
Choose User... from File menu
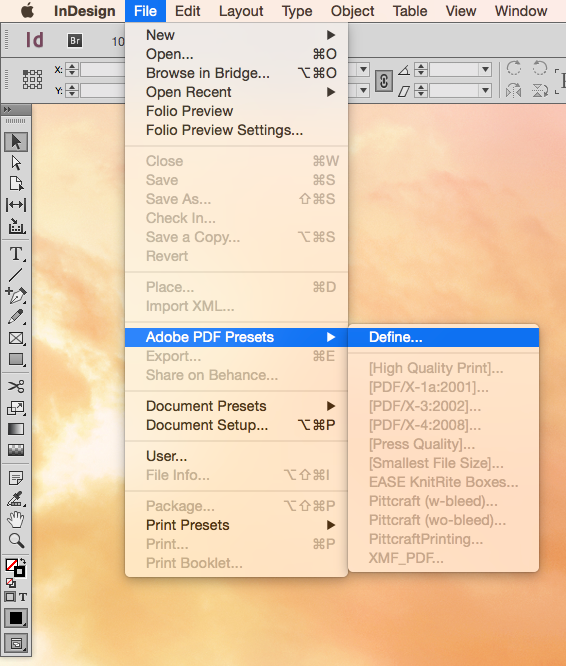point(237,456)
